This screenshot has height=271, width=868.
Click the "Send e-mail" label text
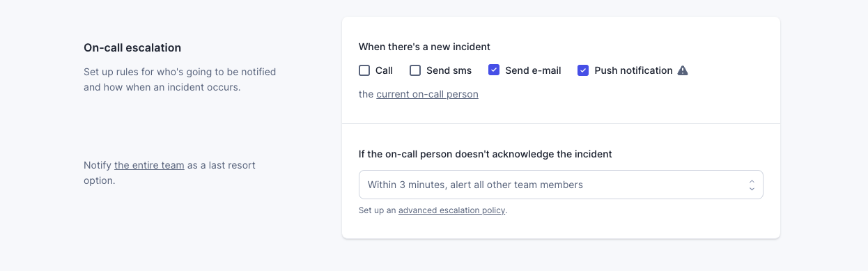pos(533,70)
